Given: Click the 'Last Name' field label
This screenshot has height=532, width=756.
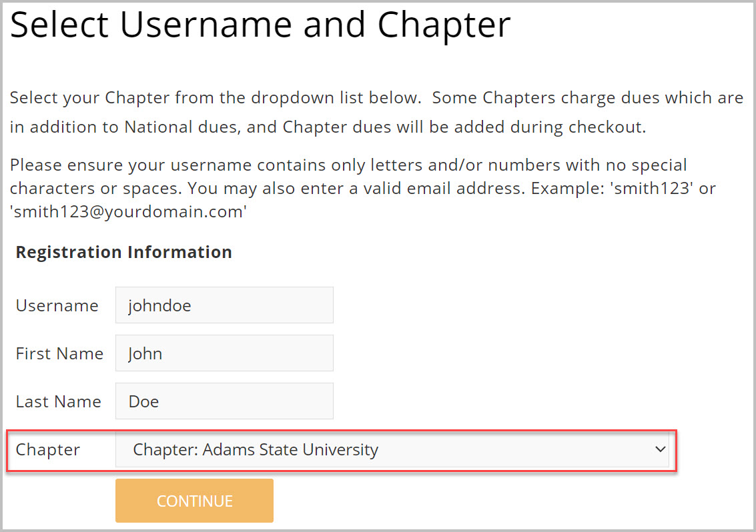Looking at the screenshot, I should [x=59, y=401].
